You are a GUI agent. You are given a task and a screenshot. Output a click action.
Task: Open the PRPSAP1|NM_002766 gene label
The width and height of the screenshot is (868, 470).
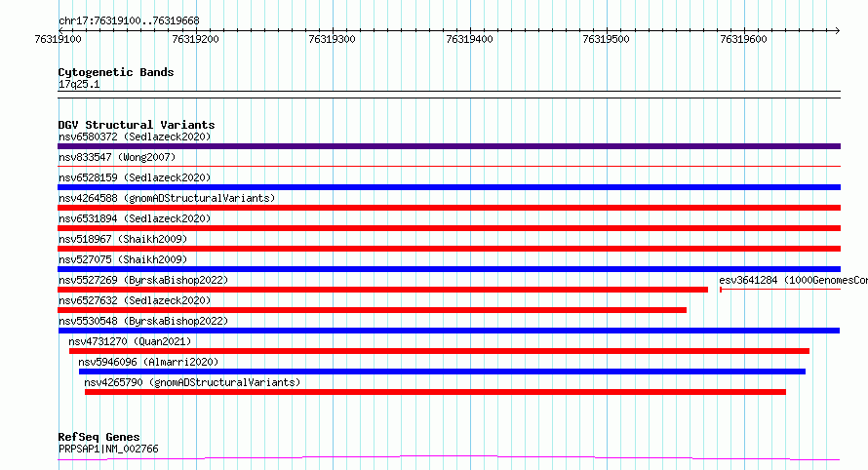(108, 449)
